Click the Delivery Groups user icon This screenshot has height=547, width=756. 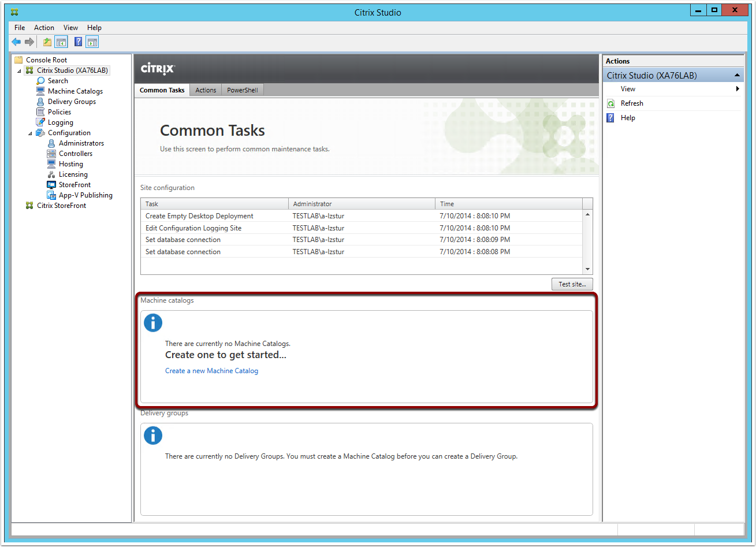40,102
